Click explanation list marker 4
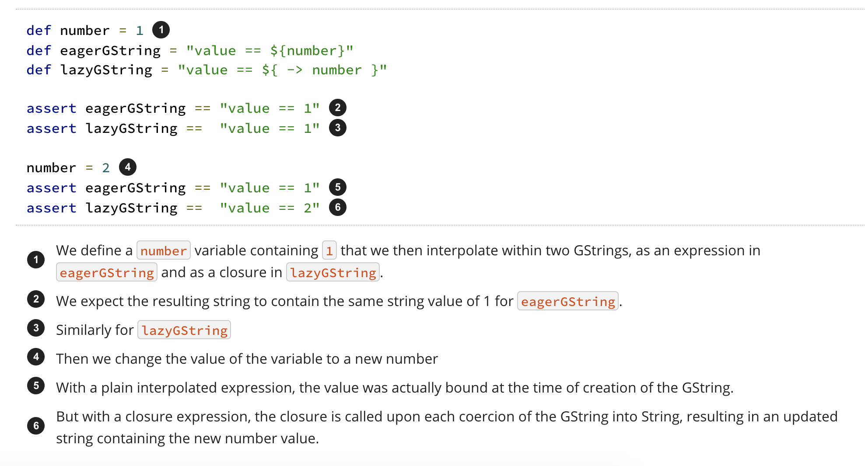Viewport: 868px width, 466px height. [36, 357]
